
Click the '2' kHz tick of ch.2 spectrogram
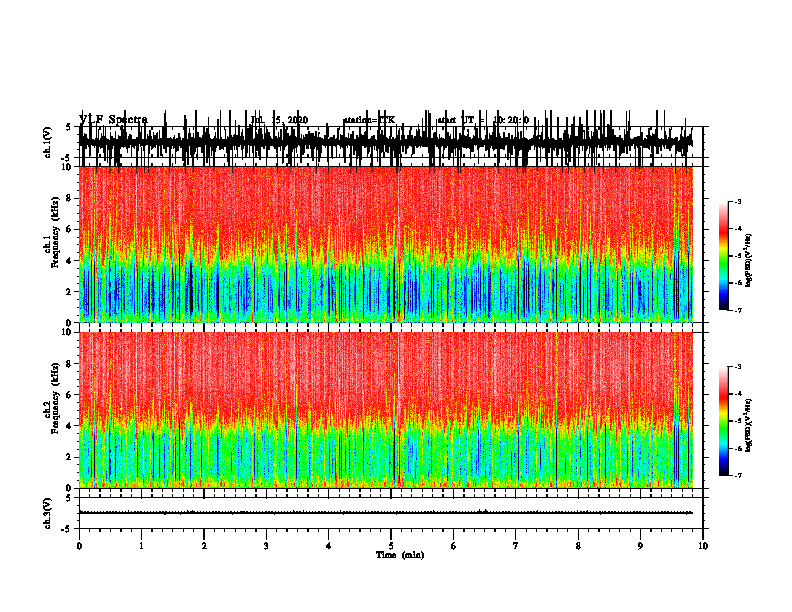[x=69, y=457]
